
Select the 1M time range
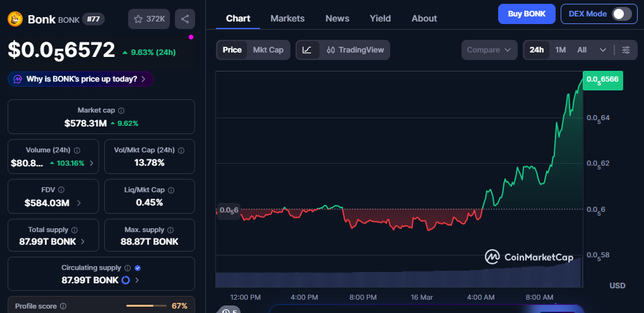[560, 50]
